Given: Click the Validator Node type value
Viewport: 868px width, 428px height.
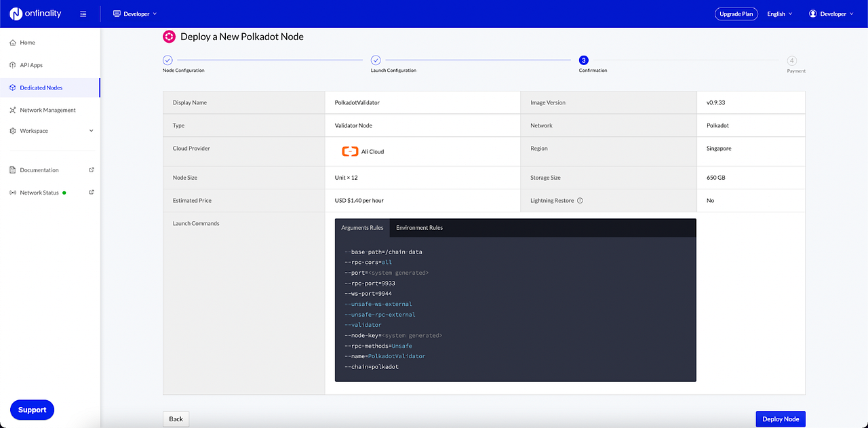Looking at the screenshot, I should point(353,125).
